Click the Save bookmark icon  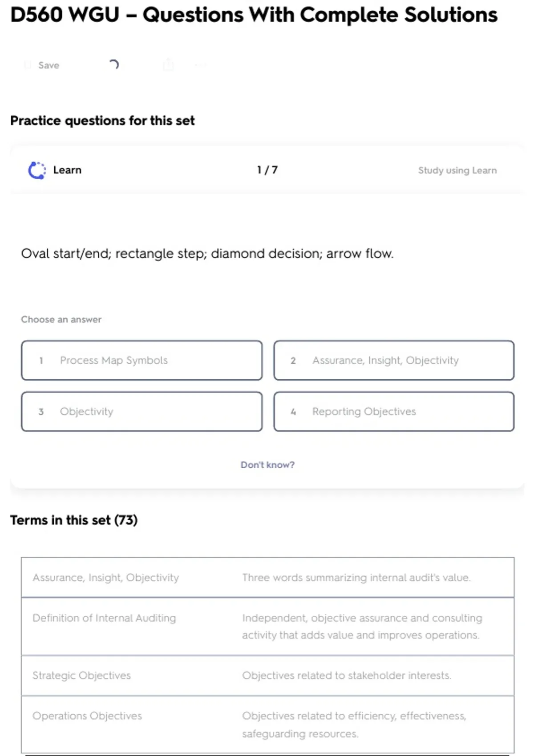coord(28,65)
